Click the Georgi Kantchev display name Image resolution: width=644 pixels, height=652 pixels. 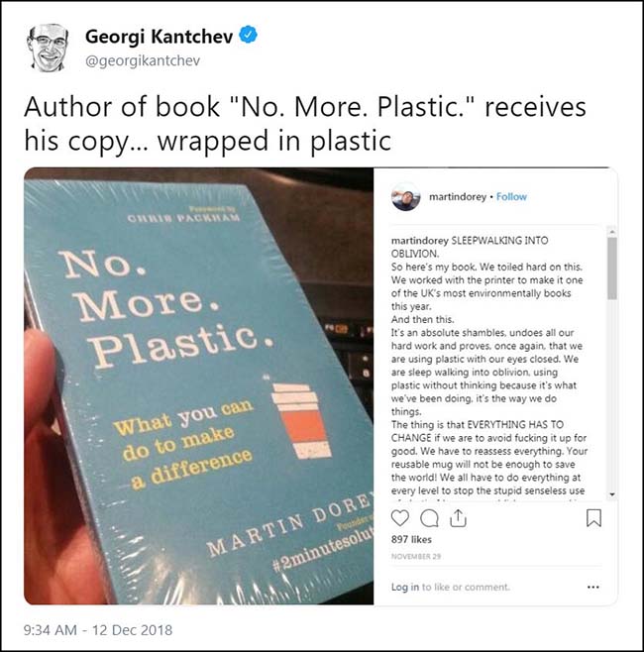(159, 37)
